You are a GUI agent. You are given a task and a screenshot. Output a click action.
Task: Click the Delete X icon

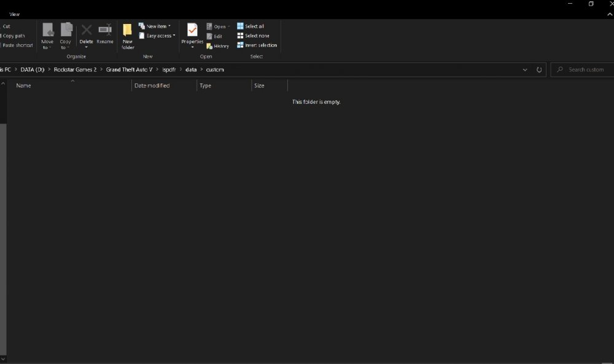point(86,29)
